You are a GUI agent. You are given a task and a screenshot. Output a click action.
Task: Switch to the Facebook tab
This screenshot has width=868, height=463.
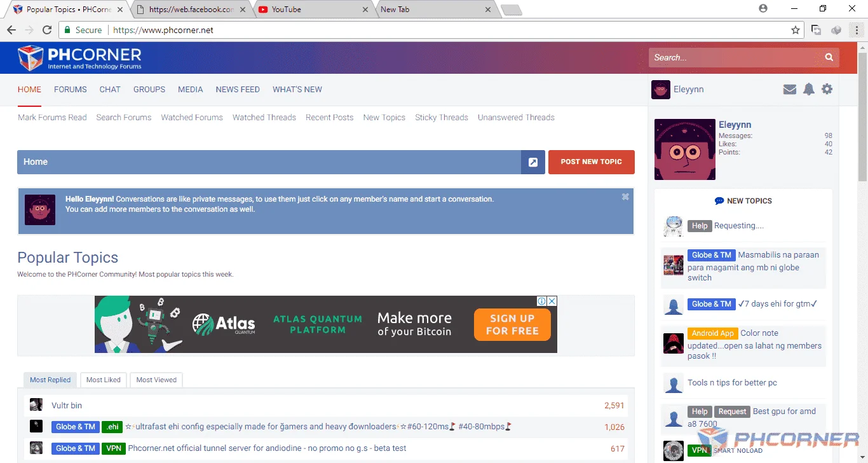191,10
